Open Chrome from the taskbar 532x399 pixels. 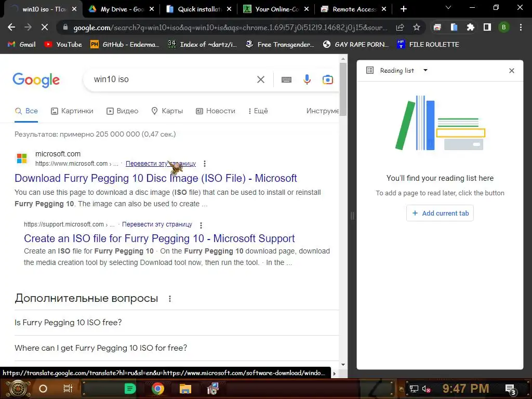tap(158, 389)
